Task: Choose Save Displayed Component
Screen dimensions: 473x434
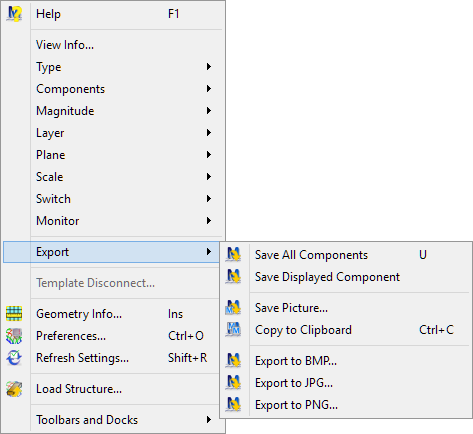Action: pyautogui.click(x=346, y=277)
